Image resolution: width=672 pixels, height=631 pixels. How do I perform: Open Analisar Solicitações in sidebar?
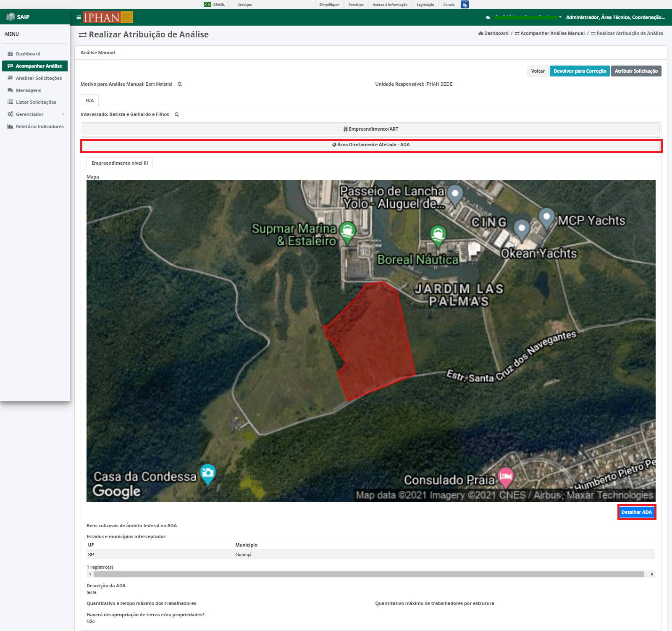[35, 78]
